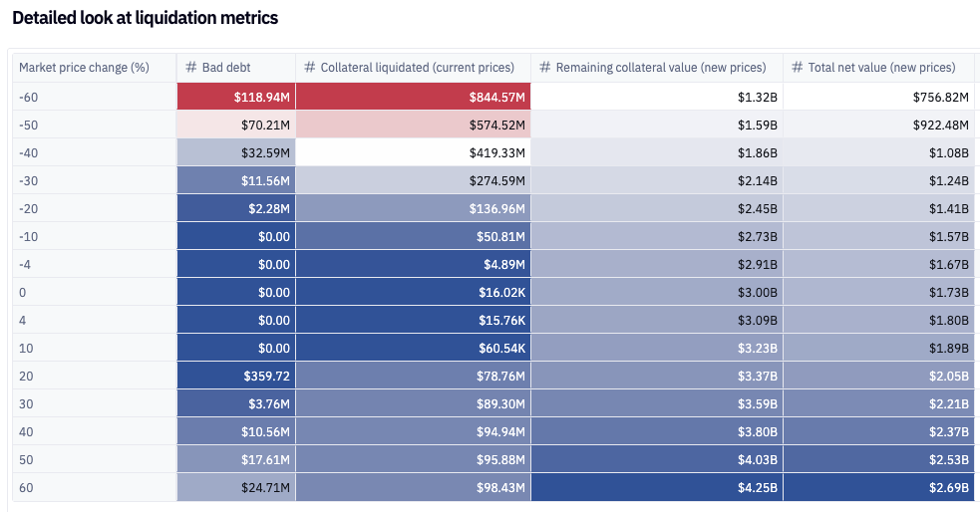
Task: Select the $419.33M collateral liquidated cell
Action: (x=413, y=152)
